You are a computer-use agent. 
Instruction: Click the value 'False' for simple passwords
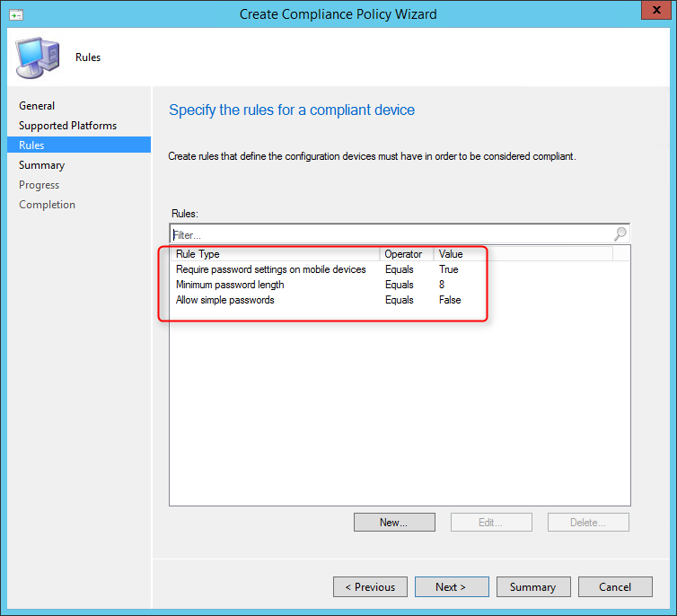tap(450, 300)
